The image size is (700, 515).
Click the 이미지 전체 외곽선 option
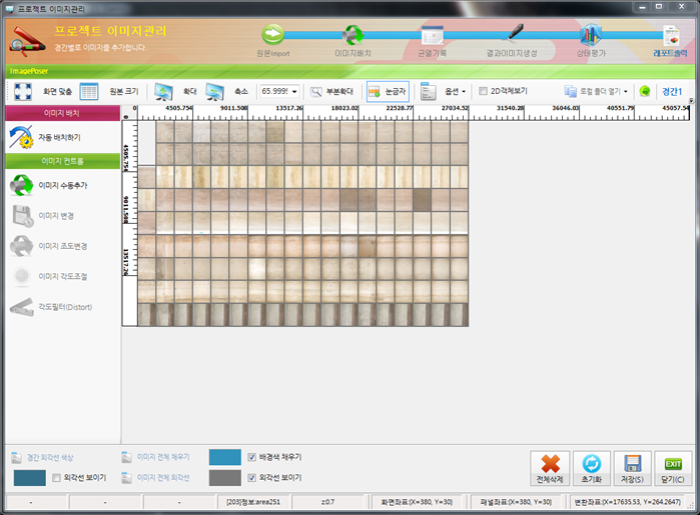(155, 478)
